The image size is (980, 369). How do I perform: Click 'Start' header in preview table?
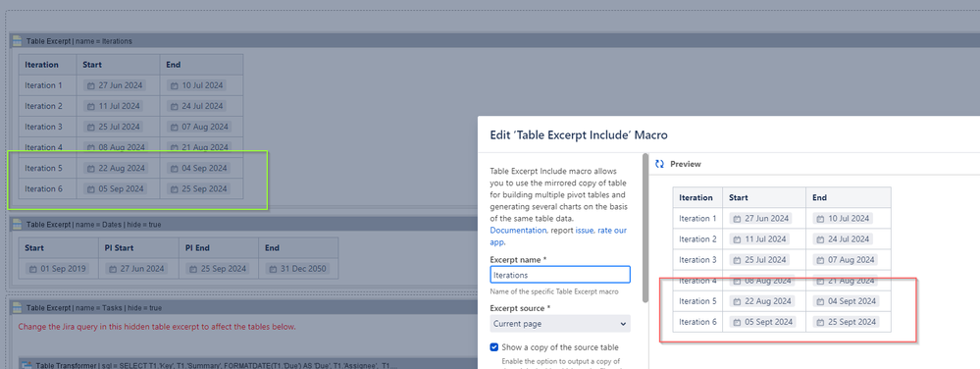point(764,197)
